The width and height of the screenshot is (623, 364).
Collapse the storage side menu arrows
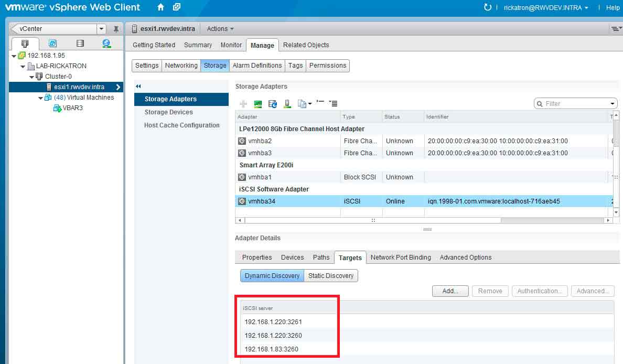138,86
